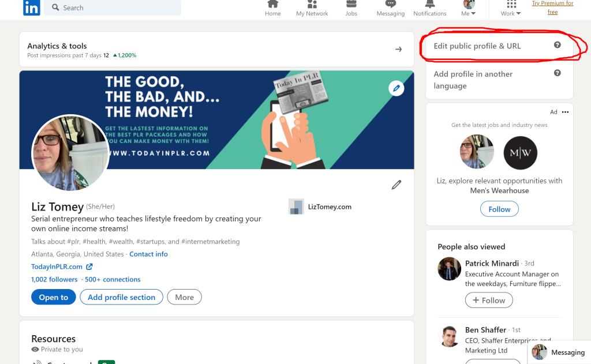Click Atlanta, Georgia, United States location
This screenshot has height=364, width=591.
77,254
